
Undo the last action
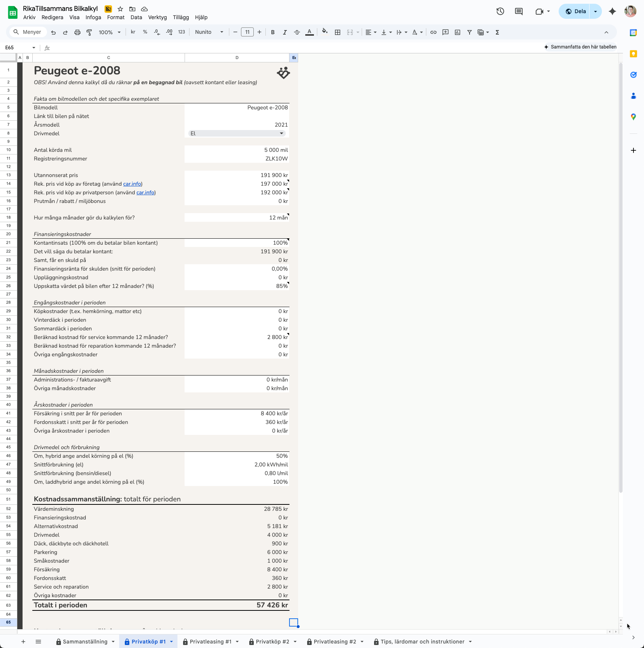pos(53,32)
